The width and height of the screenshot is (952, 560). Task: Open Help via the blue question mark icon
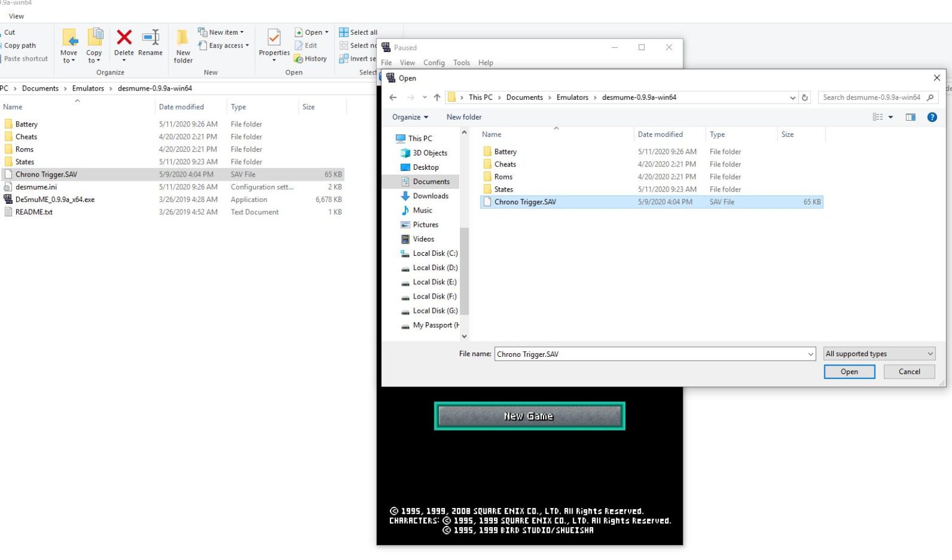click(x=932, y=116)
